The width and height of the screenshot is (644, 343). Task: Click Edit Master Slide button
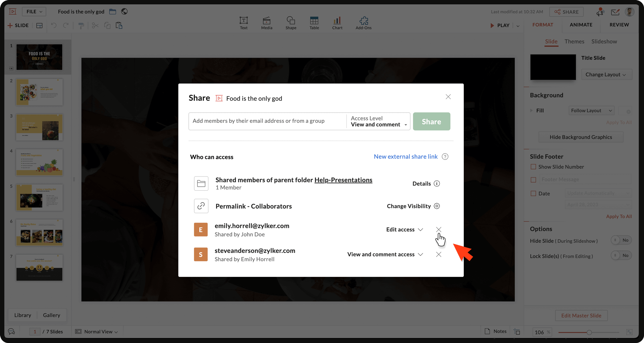[581, 315]
